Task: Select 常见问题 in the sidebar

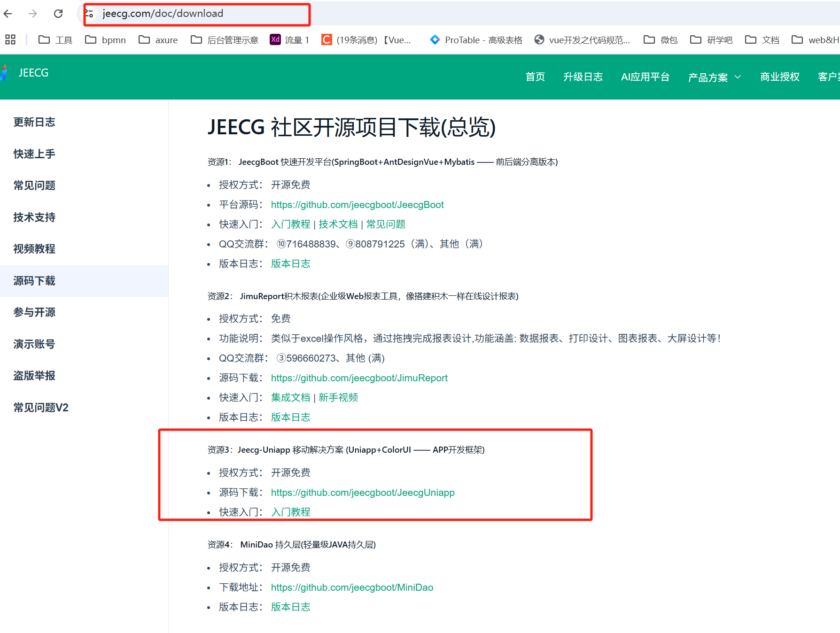Action: coord(34,185)
